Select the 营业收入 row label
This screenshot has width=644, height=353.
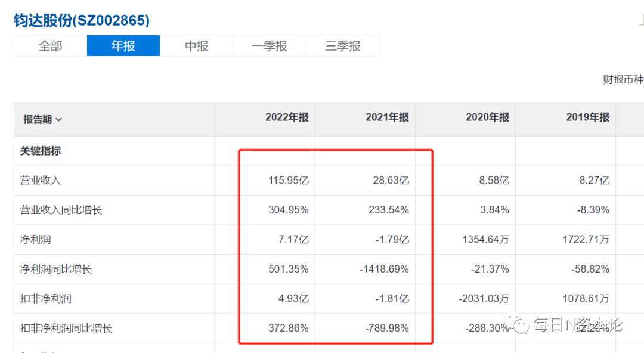[x=41, y=181]
